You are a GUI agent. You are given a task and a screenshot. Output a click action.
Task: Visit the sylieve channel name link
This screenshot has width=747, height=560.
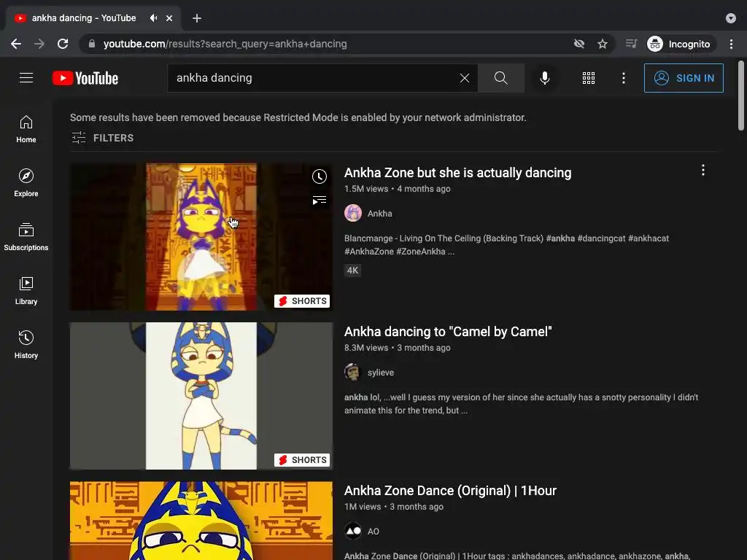pos(381,373)
